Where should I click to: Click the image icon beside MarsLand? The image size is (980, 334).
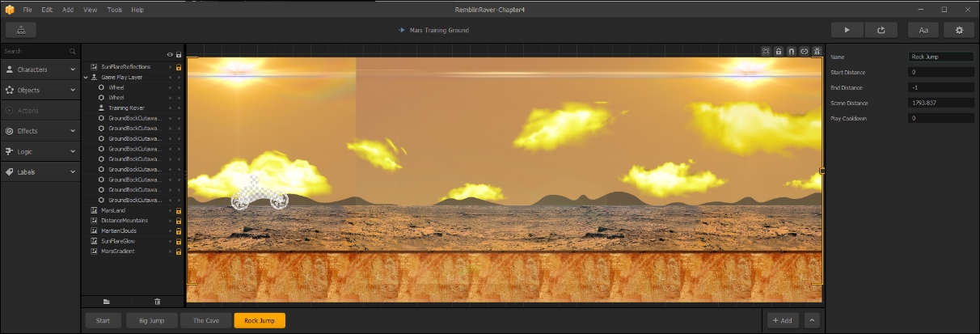pyautogui.click(x=95, y=210)
